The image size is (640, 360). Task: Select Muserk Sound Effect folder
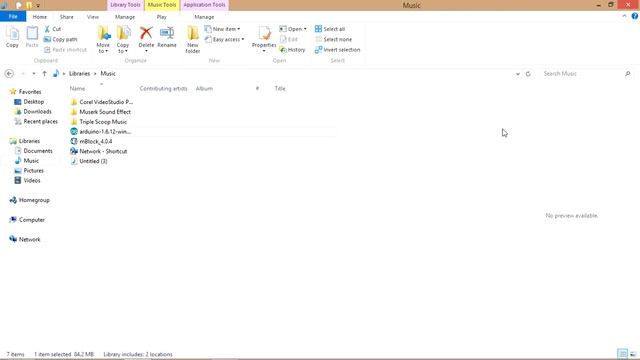coord(100,112)
